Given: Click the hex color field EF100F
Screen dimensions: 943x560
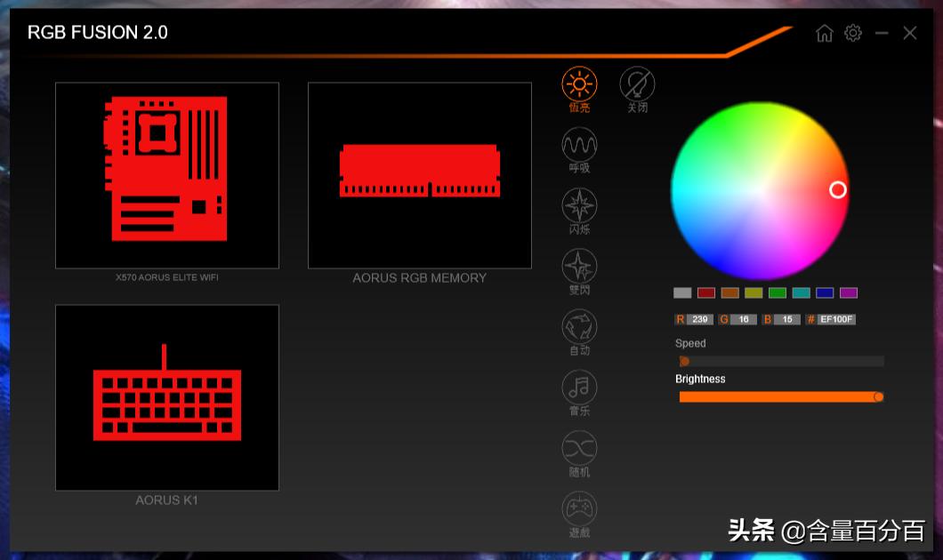Looking at the screenshot, I should tap(836, 320).
